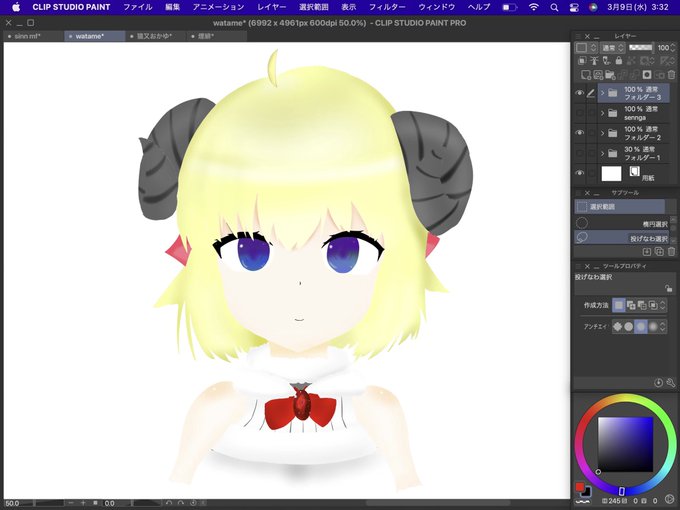680x510 pixels.
Task: Click the add sub tool download icon
Action: [x=647, y=252]
